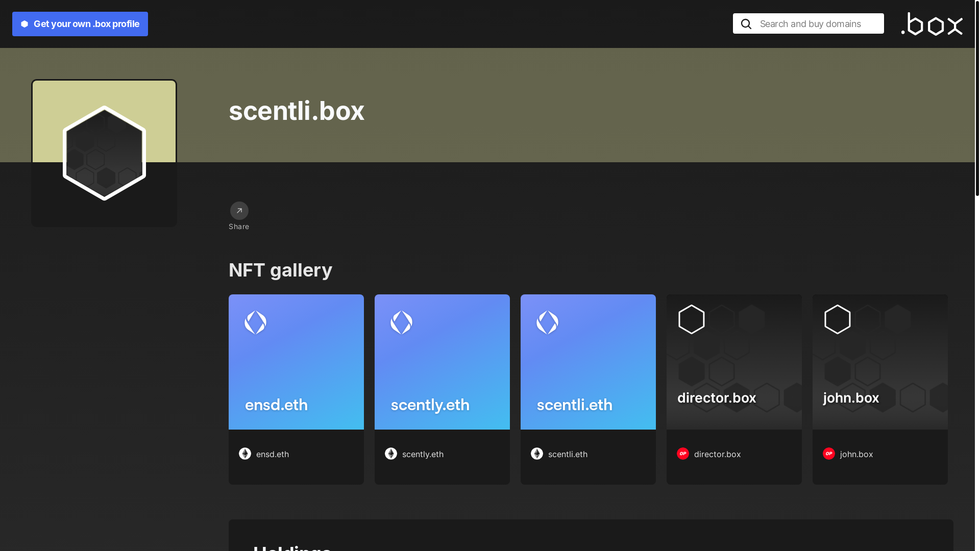Click the search magnifier icon

point(746,24)
